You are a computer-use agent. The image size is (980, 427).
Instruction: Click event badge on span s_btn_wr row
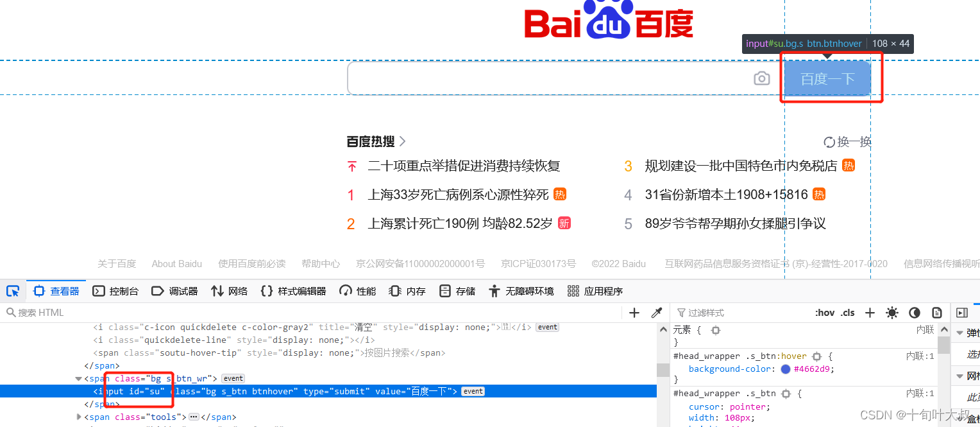233,379
